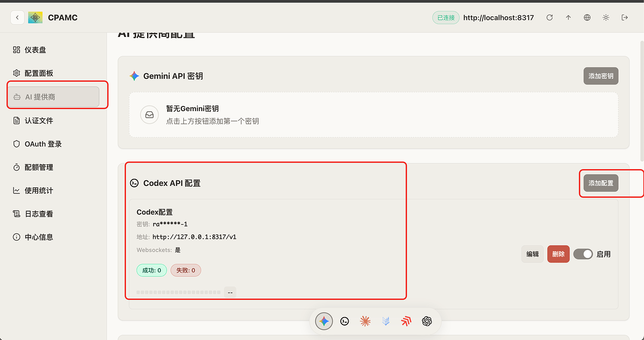Disable the Codex config 启用 toggle
The image size is (644, 340).
pyautogui.click(x=583, y=254)
